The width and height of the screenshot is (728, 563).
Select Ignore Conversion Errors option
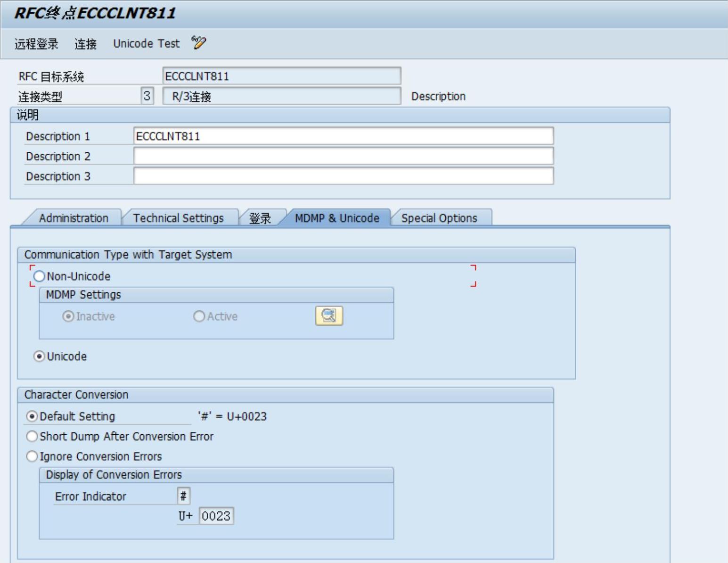click(32, 456)
